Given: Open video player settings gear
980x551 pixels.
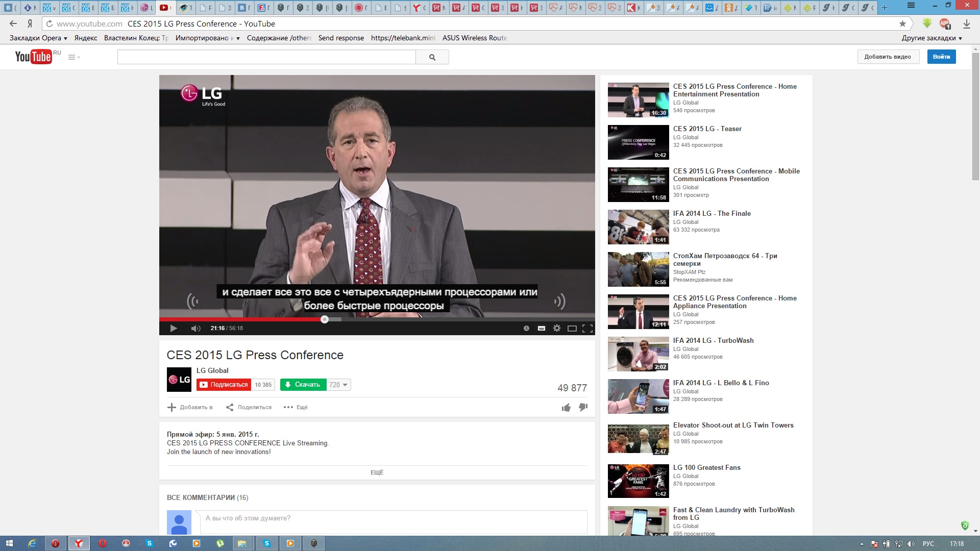Looking at the screenshot, I should (x=557, y=329).
